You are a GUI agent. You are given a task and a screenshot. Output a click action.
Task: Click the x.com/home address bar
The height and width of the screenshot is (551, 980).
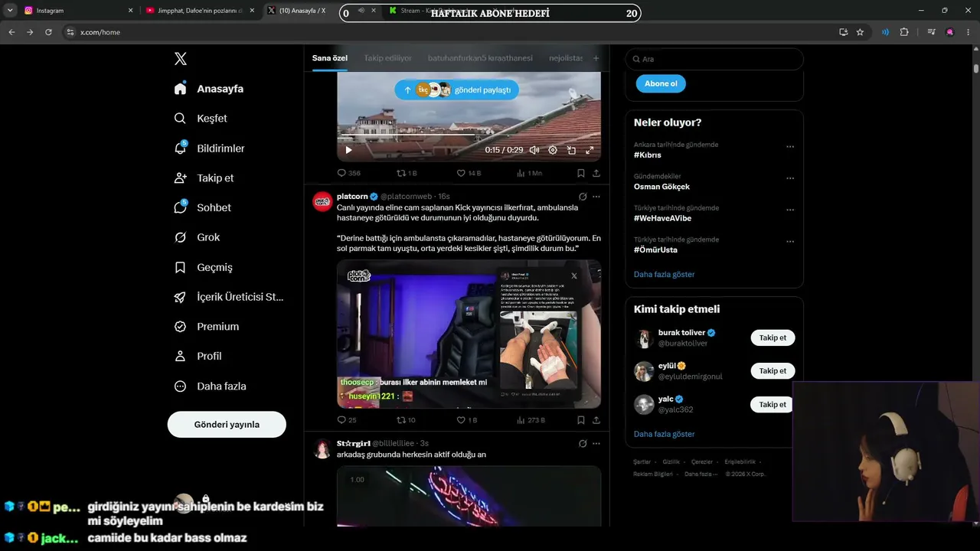tap(452, 32)
